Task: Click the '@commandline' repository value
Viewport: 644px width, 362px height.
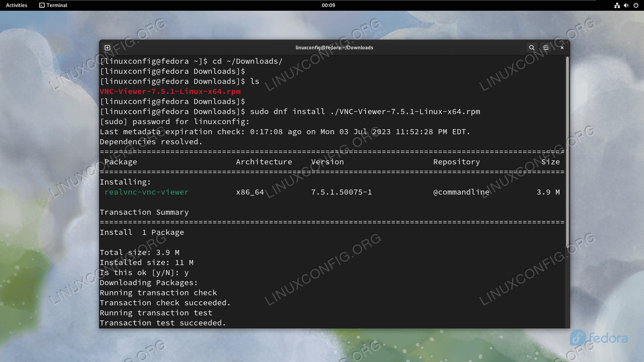Action: pos(462,192)
